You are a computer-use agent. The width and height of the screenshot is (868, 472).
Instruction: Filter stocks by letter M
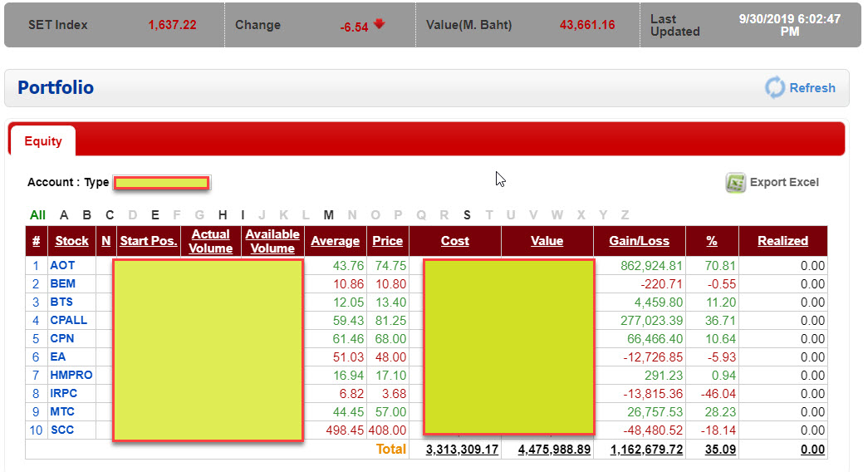click(329, 215)
